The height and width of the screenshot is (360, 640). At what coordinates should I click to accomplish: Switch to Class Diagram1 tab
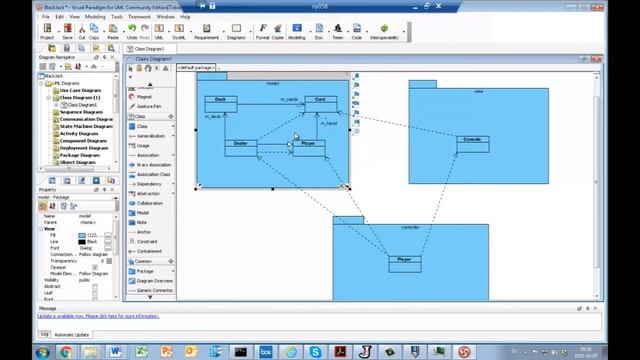click(149, 49)
